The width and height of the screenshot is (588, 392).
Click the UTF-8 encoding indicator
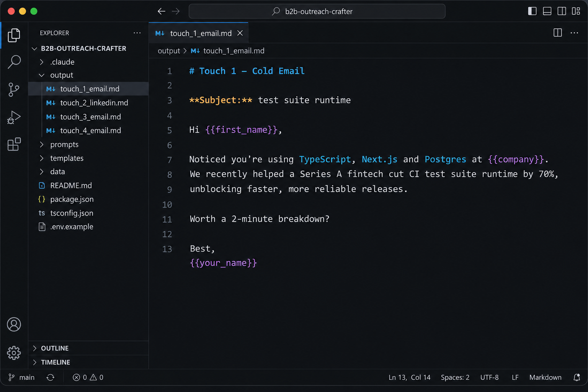[x=490, y=377]
